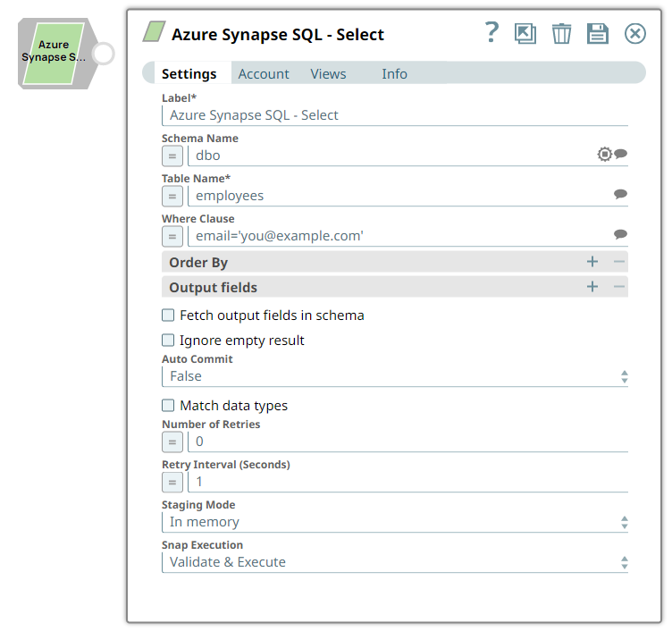Screen dimensions: 672x631
Task: Switch to the Account tab
Action: [264, 73]
